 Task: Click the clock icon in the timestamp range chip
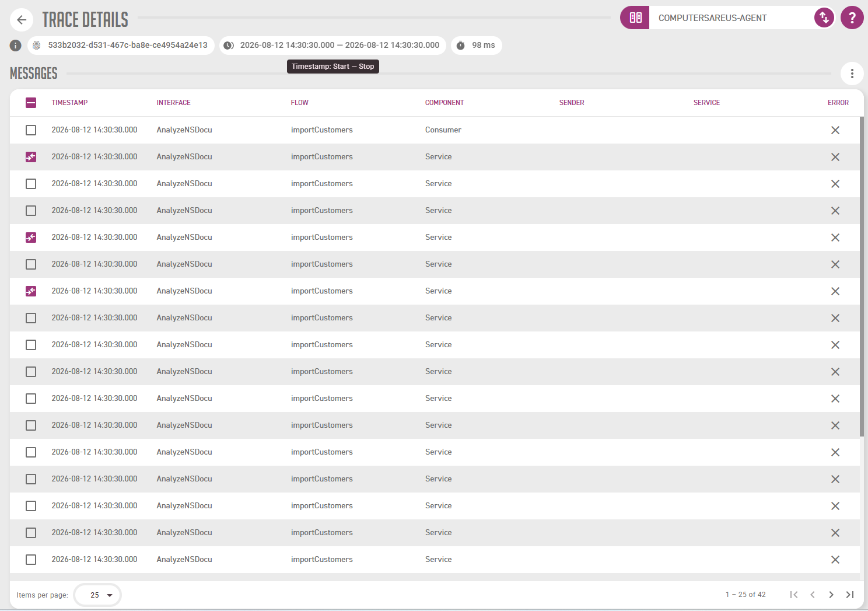click(229, 46)
